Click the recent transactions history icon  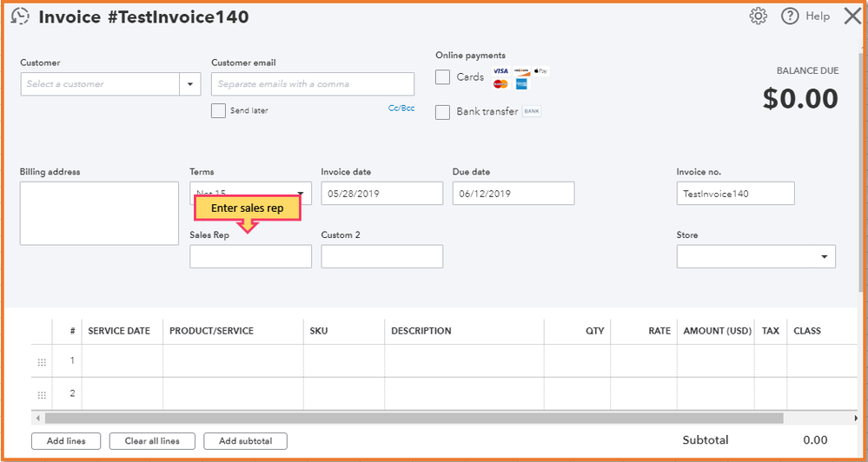click(x=20, y=16)
